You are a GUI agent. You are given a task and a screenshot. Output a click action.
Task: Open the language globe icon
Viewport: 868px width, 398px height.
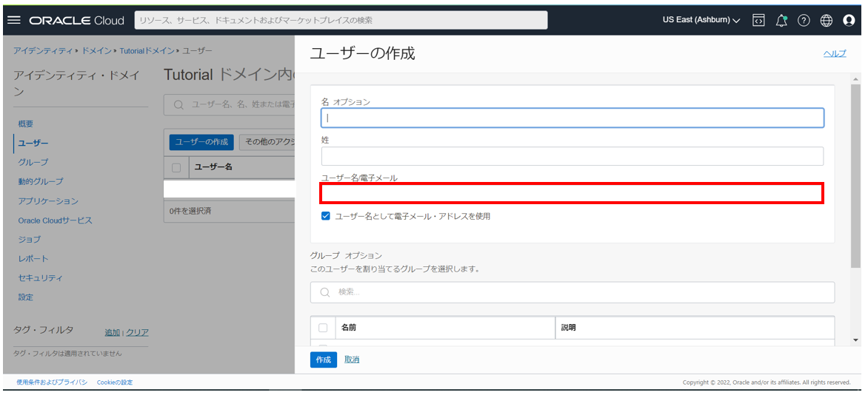coord(827,20)
